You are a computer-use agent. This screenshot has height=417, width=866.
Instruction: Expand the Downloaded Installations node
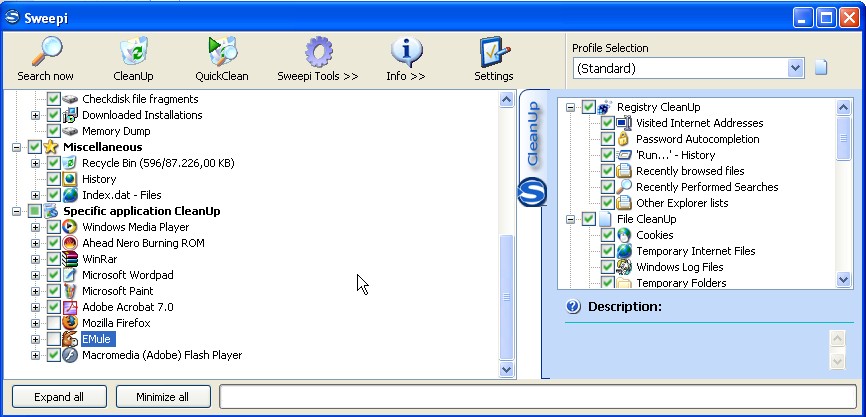[35, 115]
